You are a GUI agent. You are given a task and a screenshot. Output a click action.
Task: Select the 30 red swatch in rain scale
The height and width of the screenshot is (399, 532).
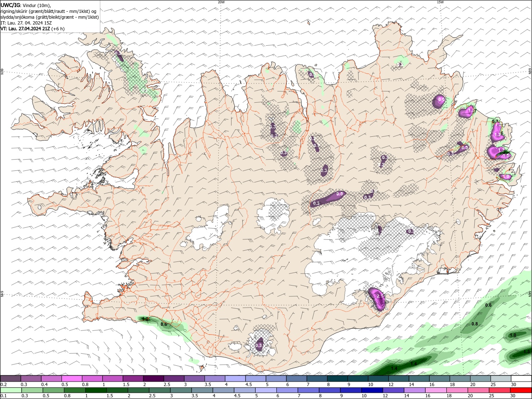(x=521, y=390)
